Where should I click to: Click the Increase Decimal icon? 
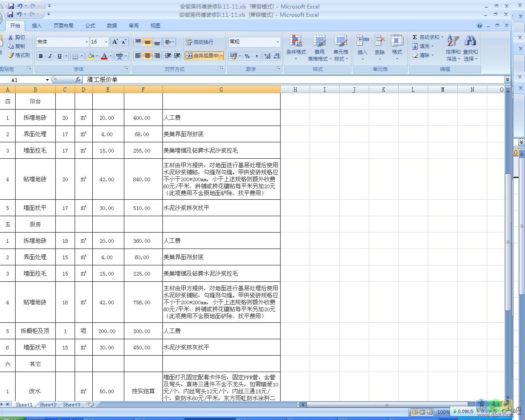pos(267,56)
